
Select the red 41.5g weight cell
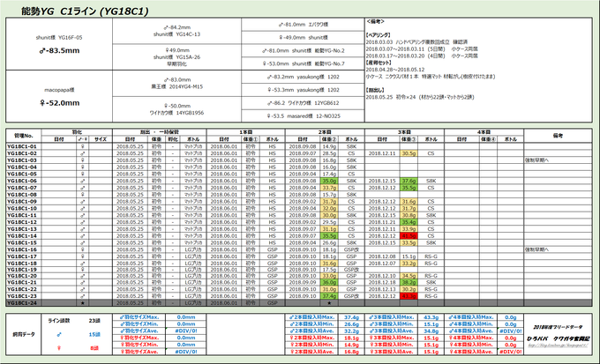tap(409, 236)
